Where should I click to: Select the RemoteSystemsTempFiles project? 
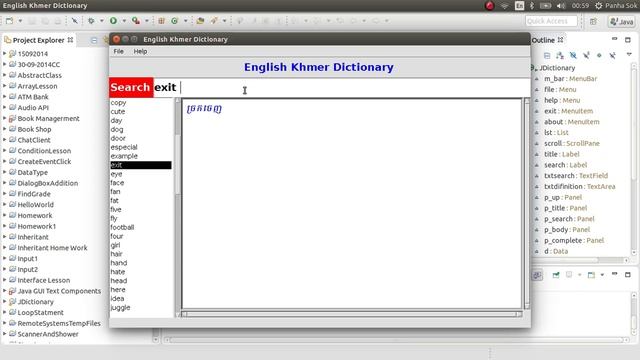pyautogui.click(x=59, y=323)
